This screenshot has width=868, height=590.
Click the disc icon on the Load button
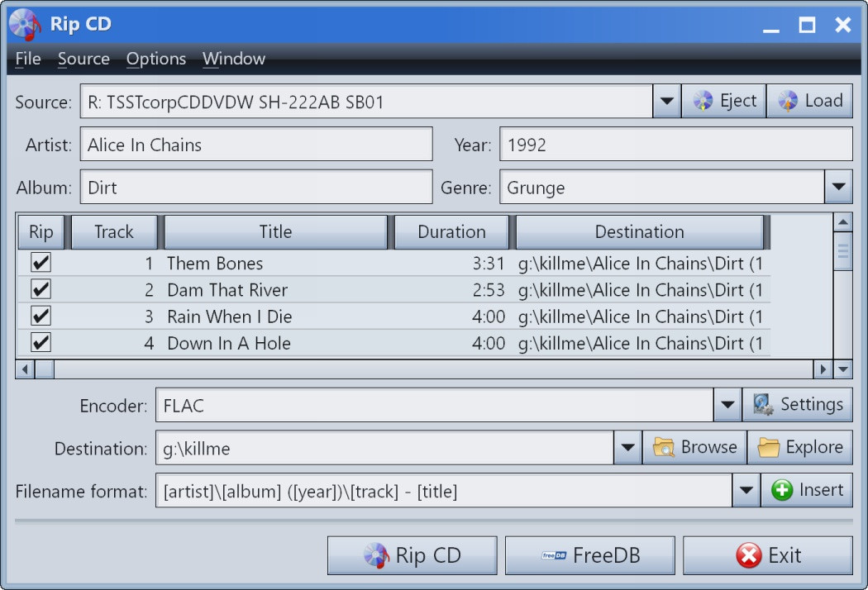click(x=788, y=102)
